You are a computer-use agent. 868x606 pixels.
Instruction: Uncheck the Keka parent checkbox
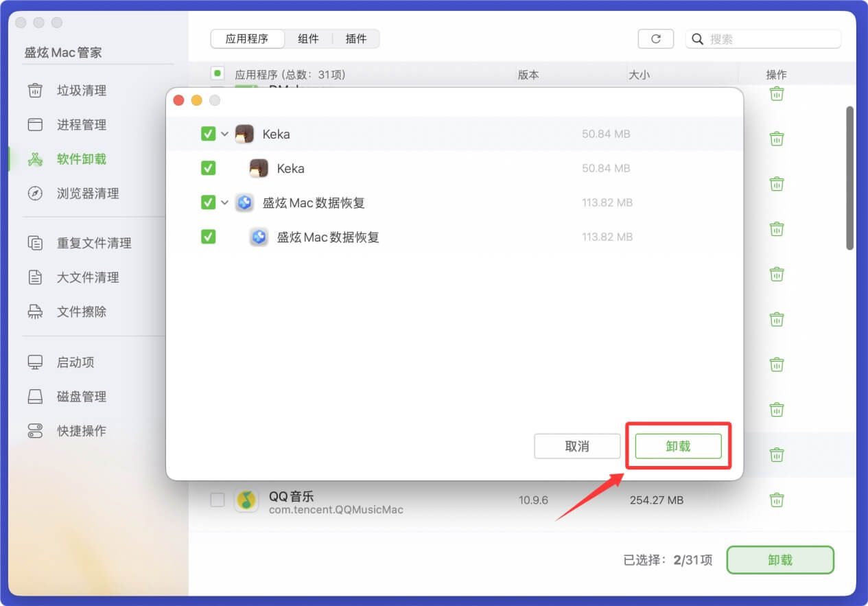(x=208, y=134)
